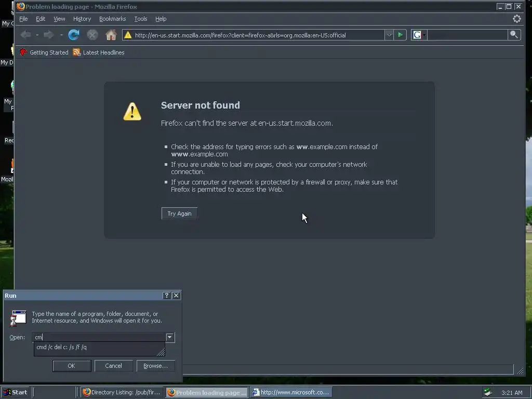Image resolution: width=532 pixels, height=399 pixels.
Task: Open the Edit menu
Action: pos(41,19)
